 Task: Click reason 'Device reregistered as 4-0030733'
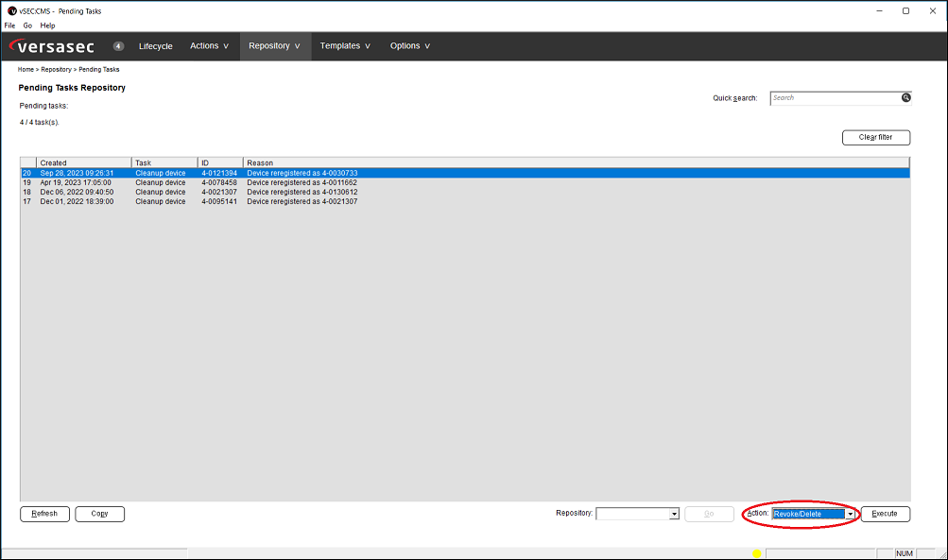tap(302, 173)
